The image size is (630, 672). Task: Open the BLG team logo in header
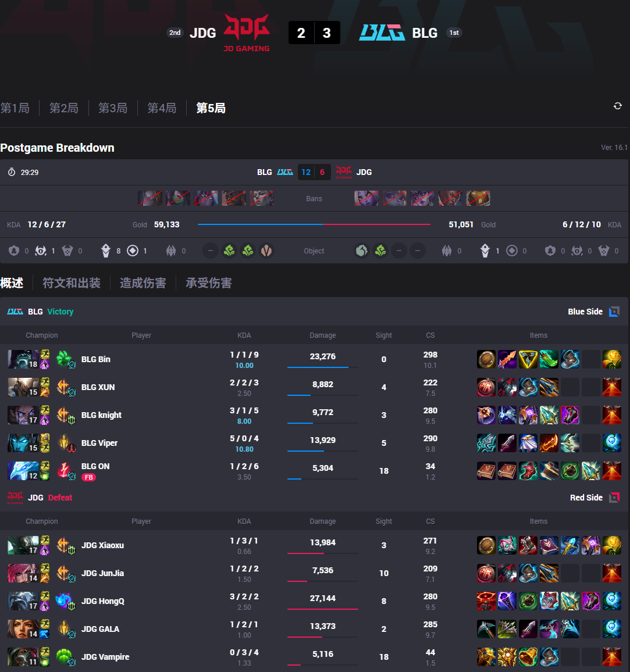(x=382, y=33)
